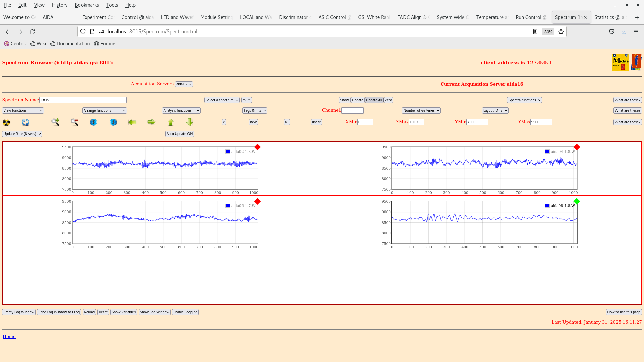Image resolution: width=644 pixels, height=362 pixels.
Task: Toggle the Auto Update ON button
Action: pyautogui.click(x=179, y=134)
